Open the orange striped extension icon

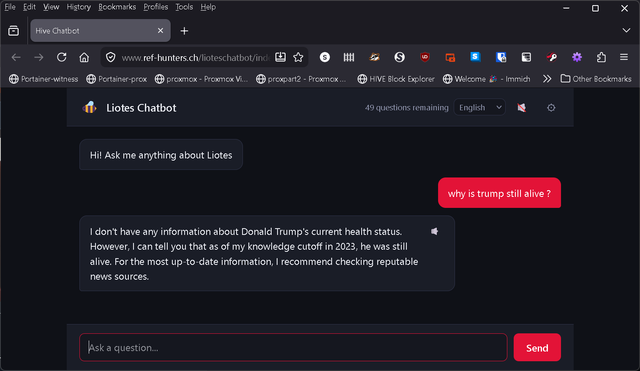[374, 58]
